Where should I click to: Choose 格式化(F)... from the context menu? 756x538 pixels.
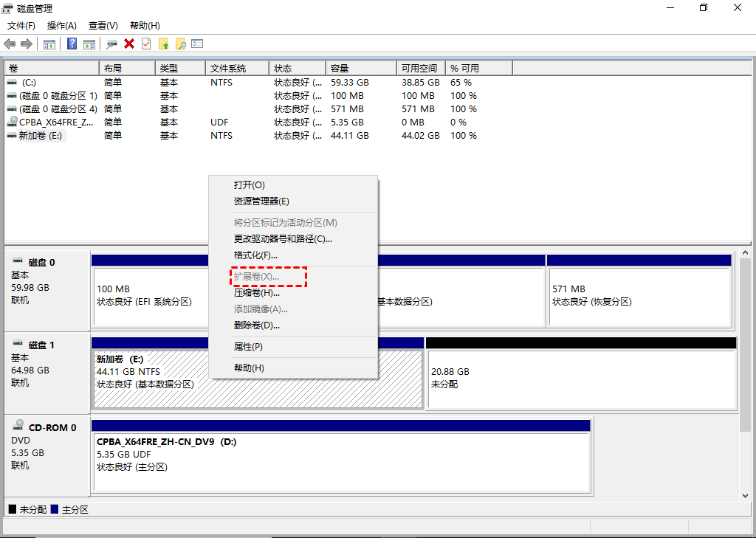click(255, 255)
